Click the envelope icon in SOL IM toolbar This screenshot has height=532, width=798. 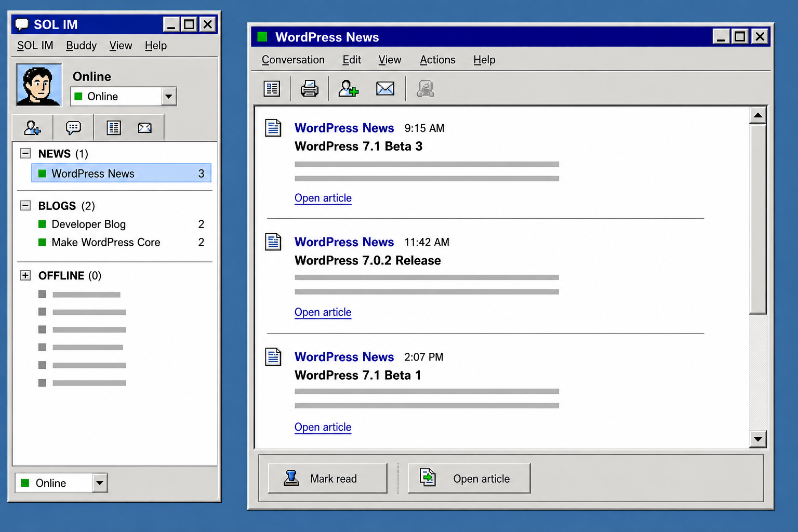pos(145,128)
